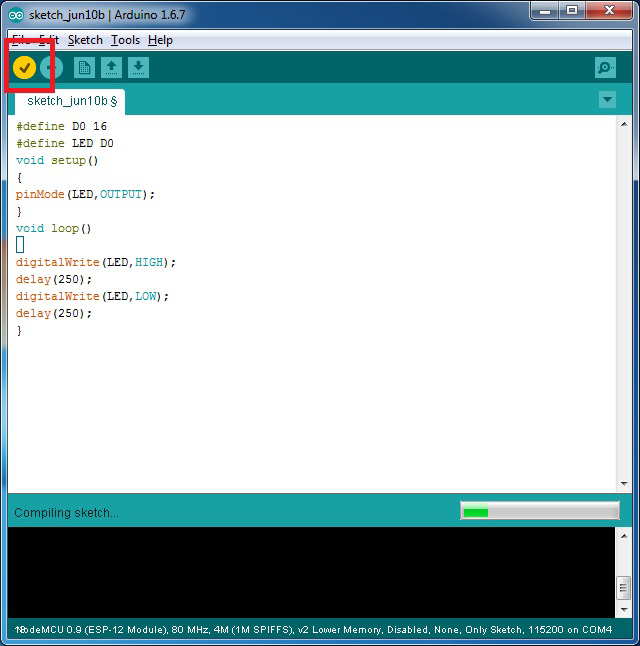This screenshot has width=640, height=646.
Task: Select the sketch_jun10b tab
Action: coord(70,101)
